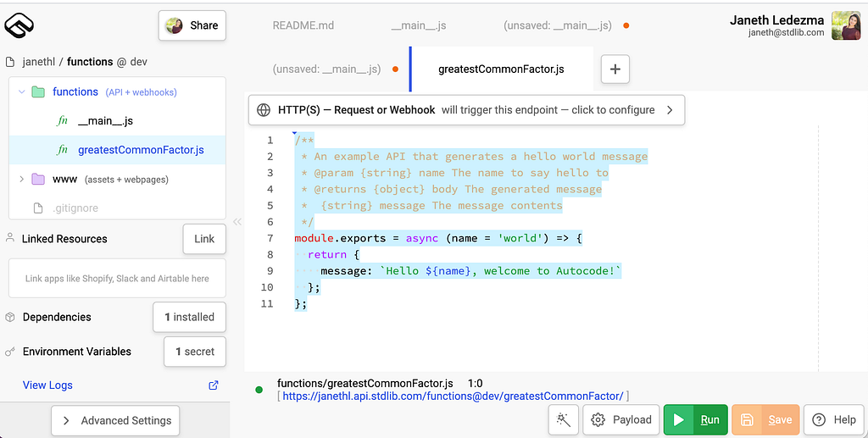Expand the www folder chevron
This screenshot has width=868, height=438.
pos(22,180)
